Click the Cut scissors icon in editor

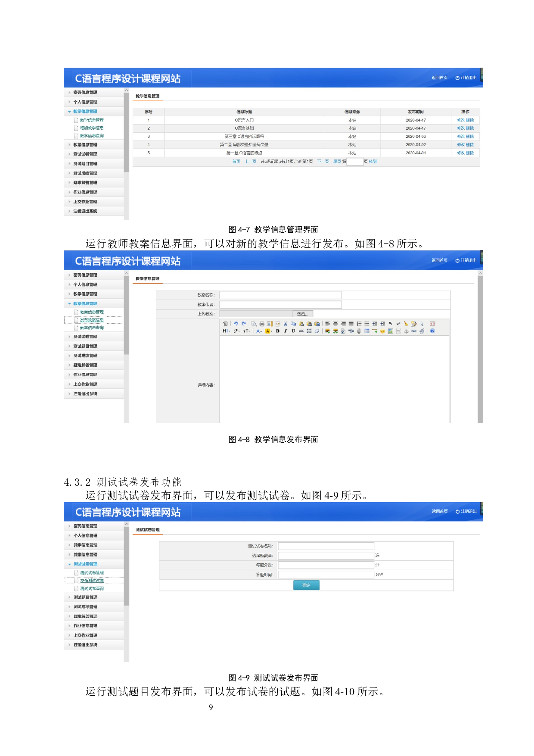click(x=285, y=324)
